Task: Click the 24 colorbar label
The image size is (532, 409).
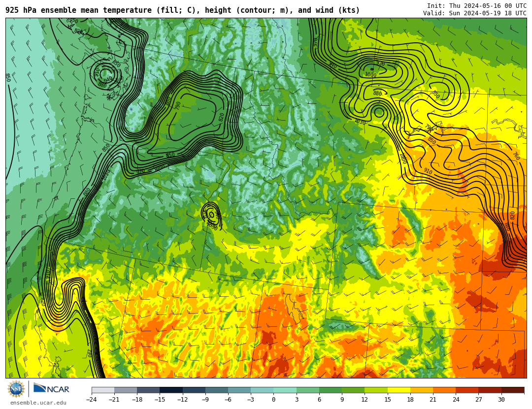Action: [456, 400]
